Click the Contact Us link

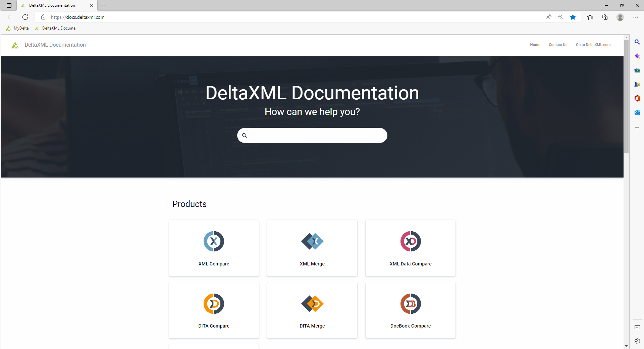[x=558, y=45]
